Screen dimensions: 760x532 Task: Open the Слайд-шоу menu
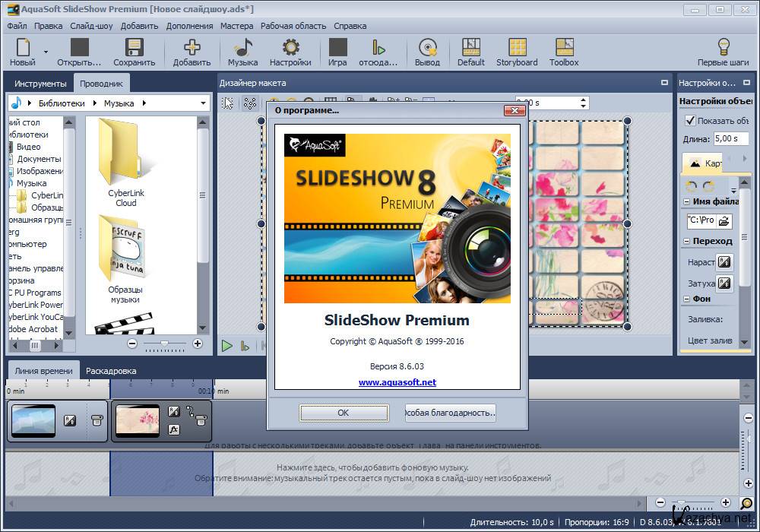point(91,26)
